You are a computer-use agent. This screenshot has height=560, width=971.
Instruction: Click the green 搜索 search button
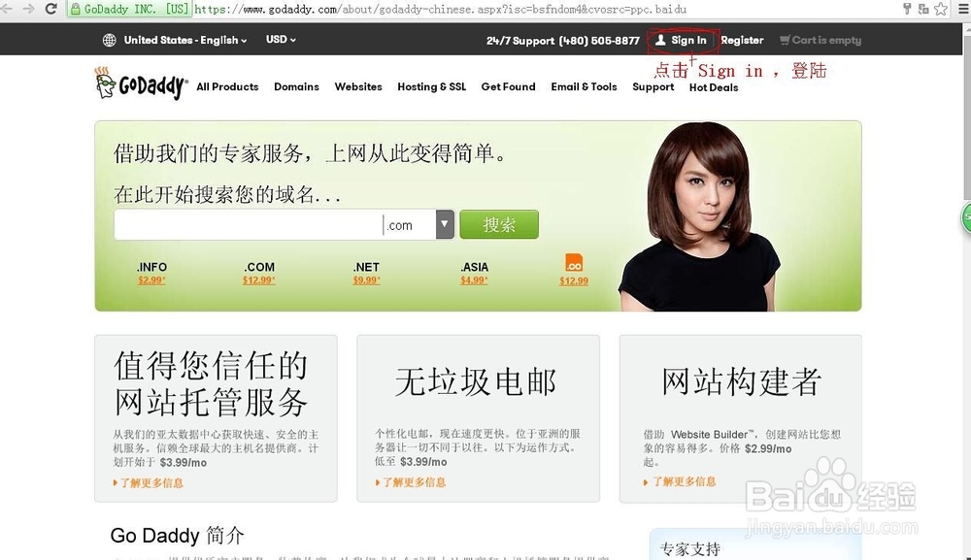tap(498, 223)
